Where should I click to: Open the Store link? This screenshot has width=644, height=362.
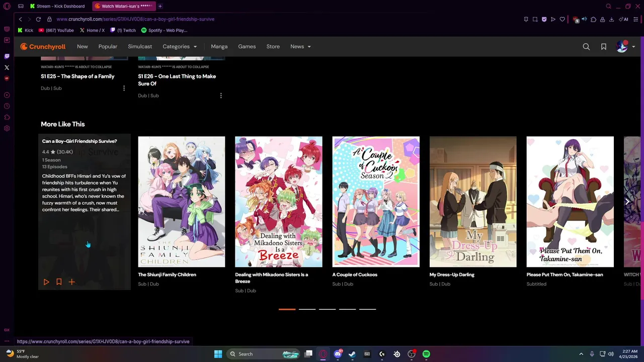coord(273,46)
